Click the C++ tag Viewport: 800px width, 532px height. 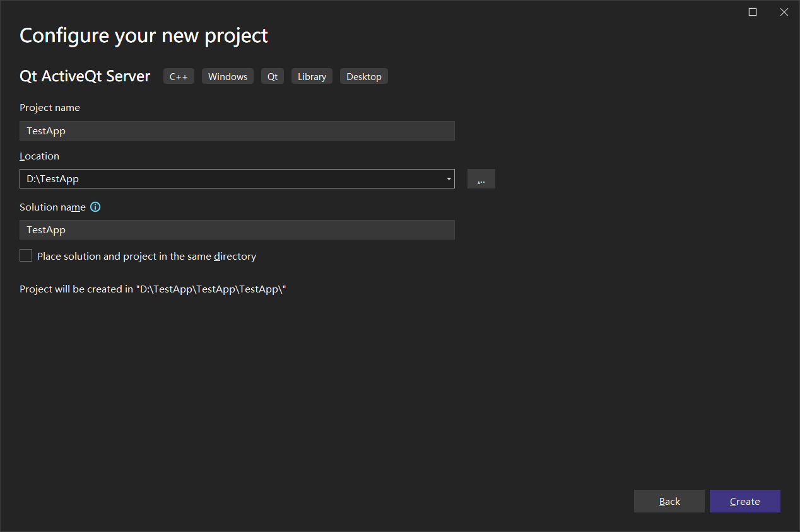click(x=179, y=76)
